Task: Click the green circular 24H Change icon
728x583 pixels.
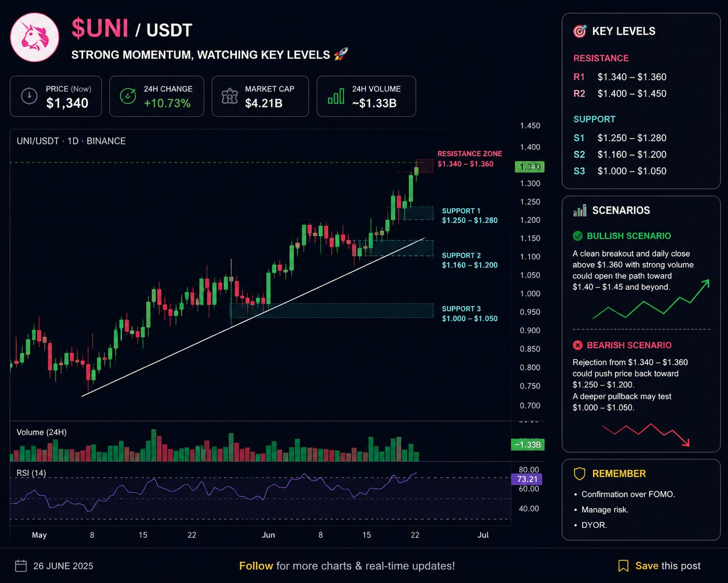Action: (x=128, y=96)
